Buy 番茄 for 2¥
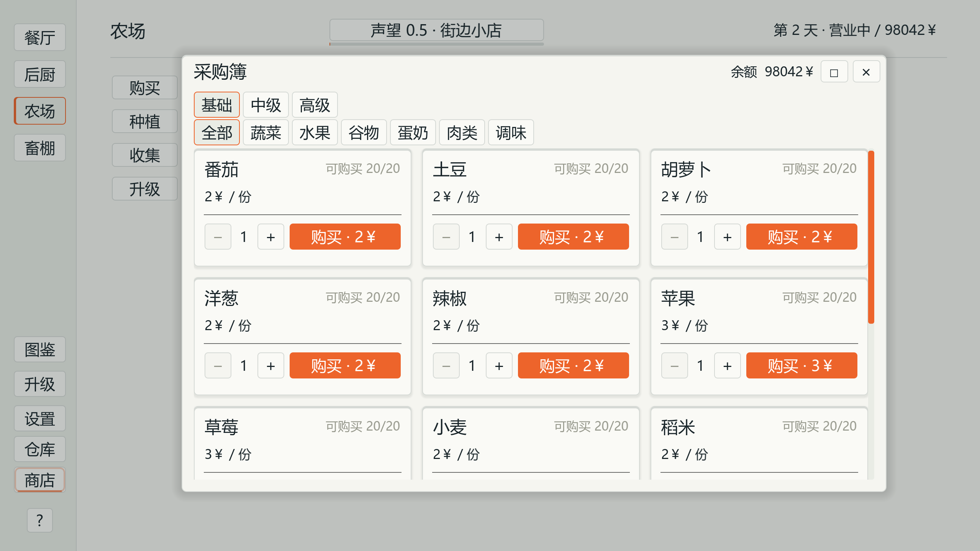 click(x=345, y=237)
